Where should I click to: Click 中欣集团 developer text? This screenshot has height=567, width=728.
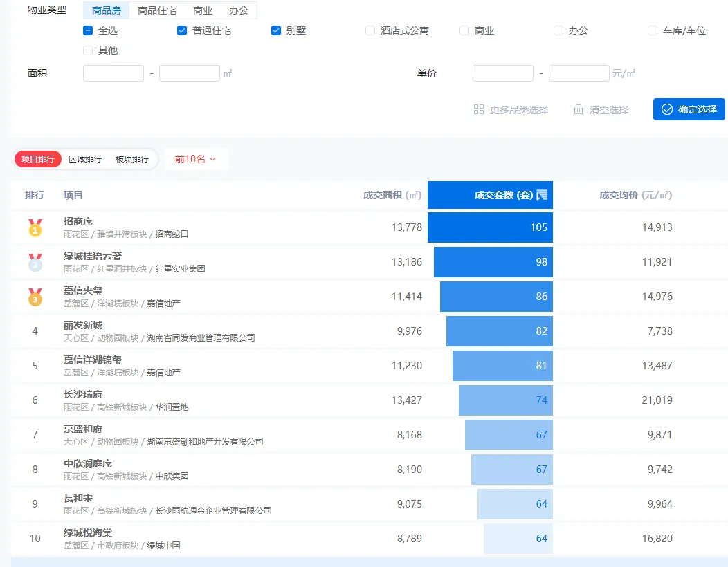pos(172,476)
